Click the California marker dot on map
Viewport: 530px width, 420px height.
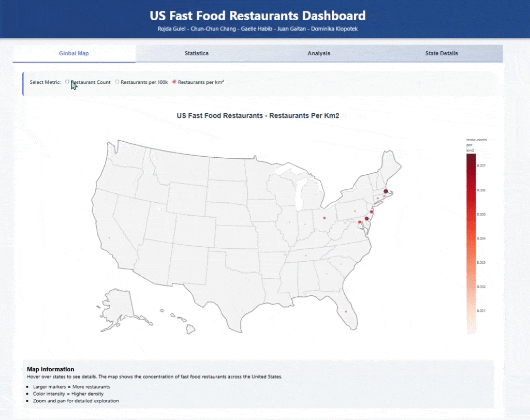[109, 238]
